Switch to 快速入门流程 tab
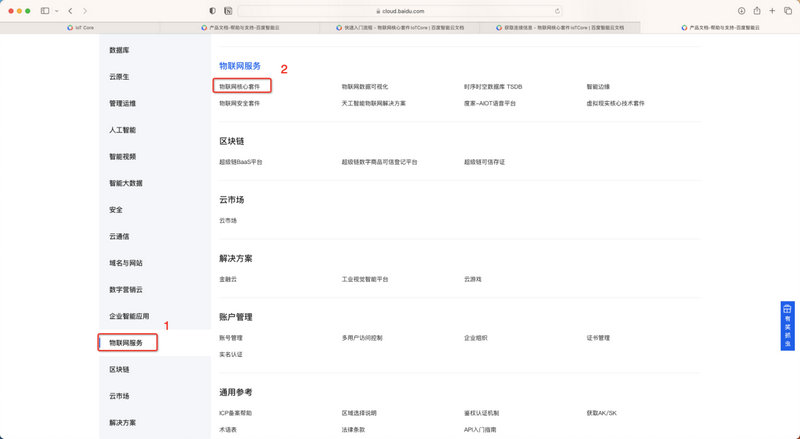The width and height of the screenshot is (800, 439). tap(400, 28)
